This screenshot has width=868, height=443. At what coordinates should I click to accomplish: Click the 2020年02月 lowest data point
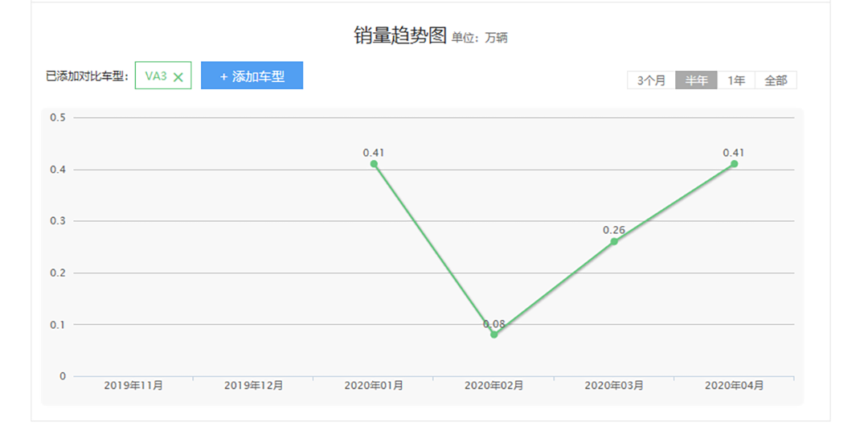(x=493, y=334)
